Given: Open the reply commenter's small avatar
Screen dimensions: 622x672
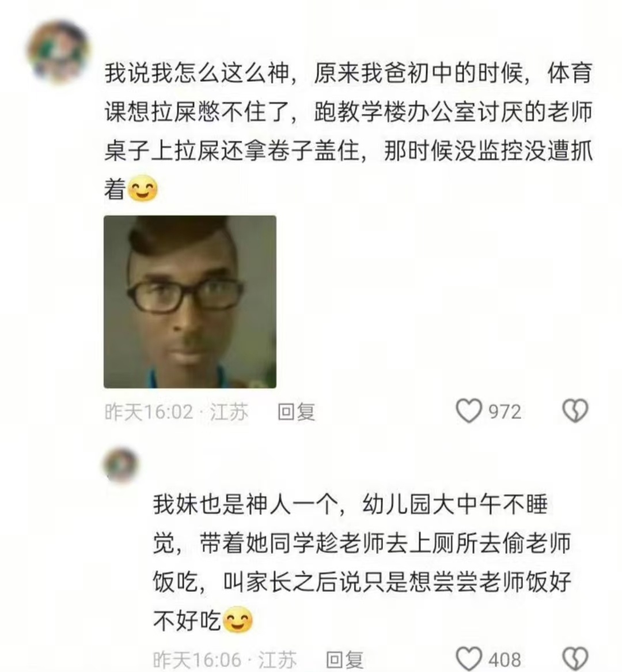Looking at the screenshot, I should pos(122,465).
